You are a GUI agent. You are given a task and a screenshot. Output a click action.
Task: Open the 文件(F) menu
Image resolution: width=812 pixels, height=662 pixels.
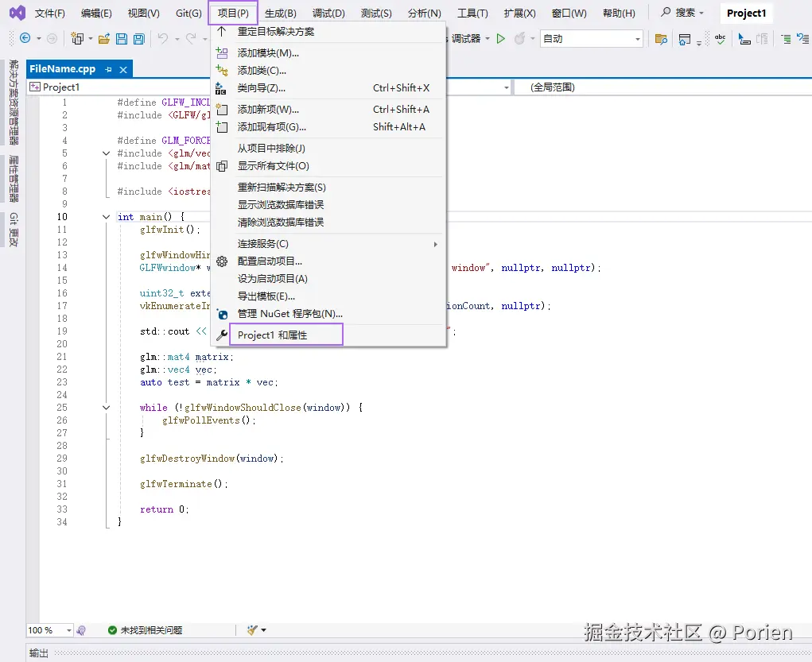(x=50, y=13)
